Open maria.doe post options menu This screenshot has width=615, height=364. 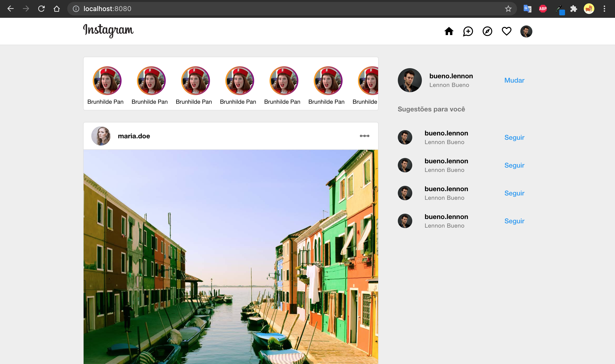click(x=364, y=136)
